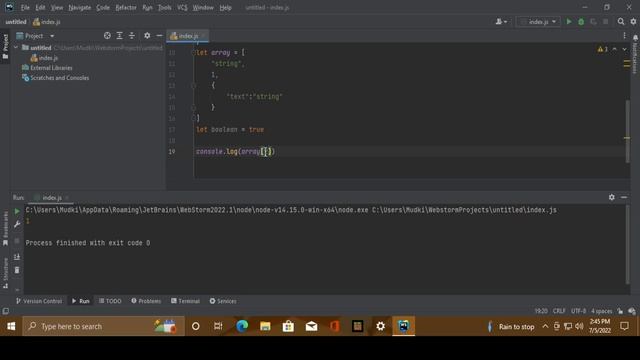
Task: Open the VCS menu
Action: [182, 7]
